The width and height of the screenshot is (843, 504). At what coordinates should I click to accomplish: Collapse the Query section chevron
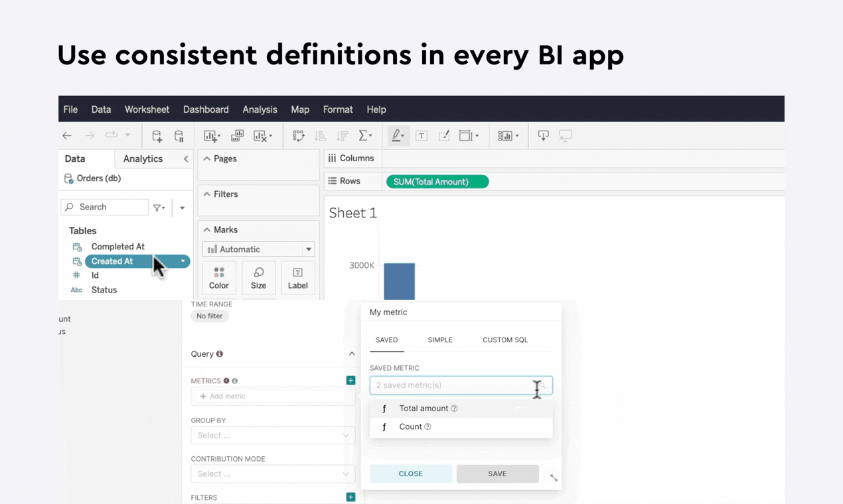click(352, 354)
